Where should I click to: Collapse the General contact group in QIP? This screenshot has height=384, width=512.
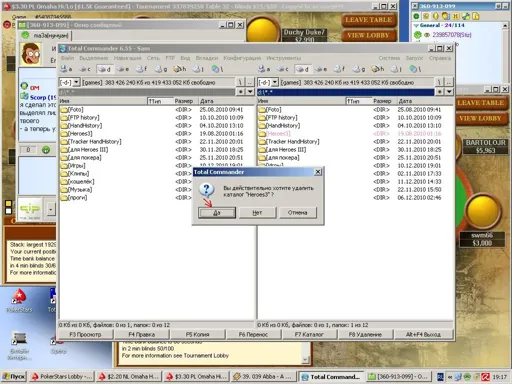click(416, 25)
